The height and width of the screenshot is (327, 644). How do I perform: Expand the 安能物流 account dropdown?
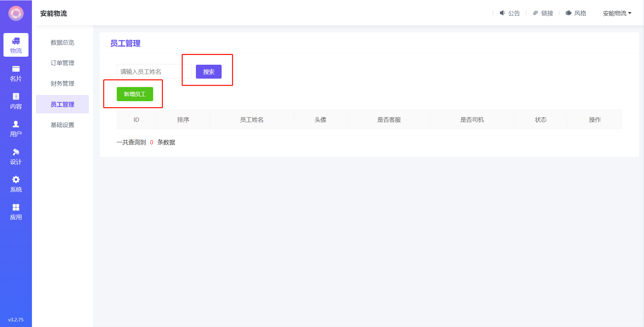tap(617, 13)
